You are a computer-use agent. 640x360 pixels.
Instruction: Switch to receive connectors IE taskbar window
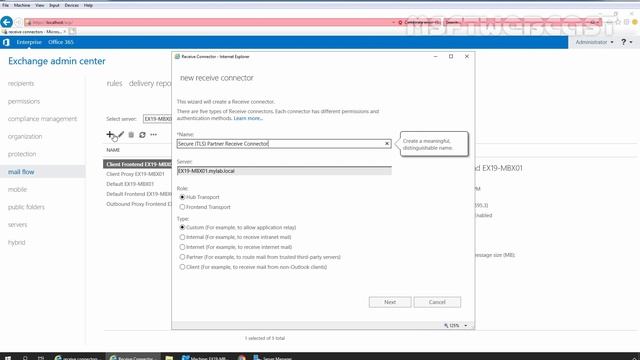[78, 358]
